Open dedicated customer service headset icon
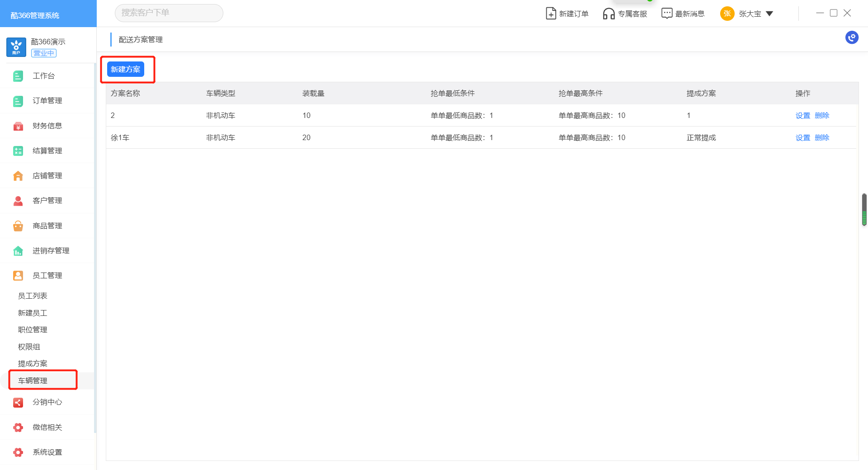The image size is (868, 470). coord(609,14)
